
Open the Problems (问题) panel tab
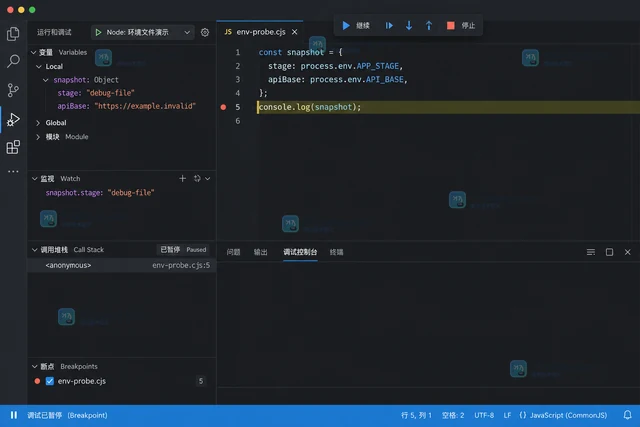[x=233, y=252]
